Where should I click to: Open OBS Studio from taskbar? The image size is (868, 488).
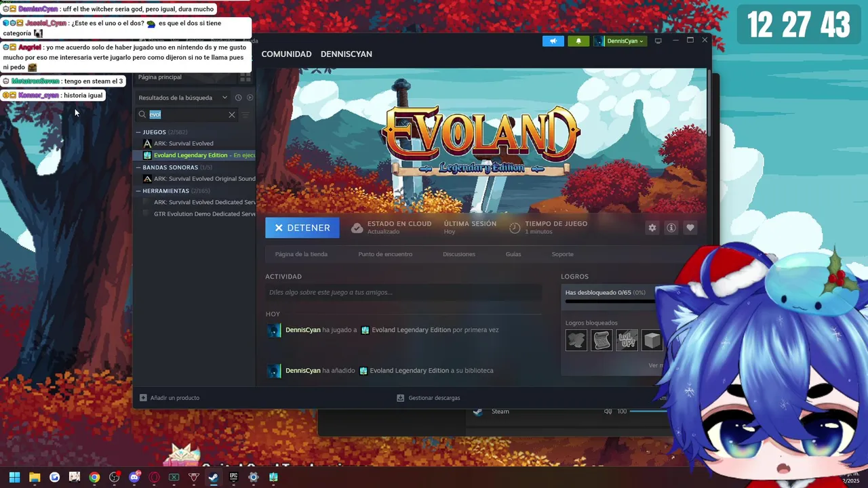(x=115, y=477)
